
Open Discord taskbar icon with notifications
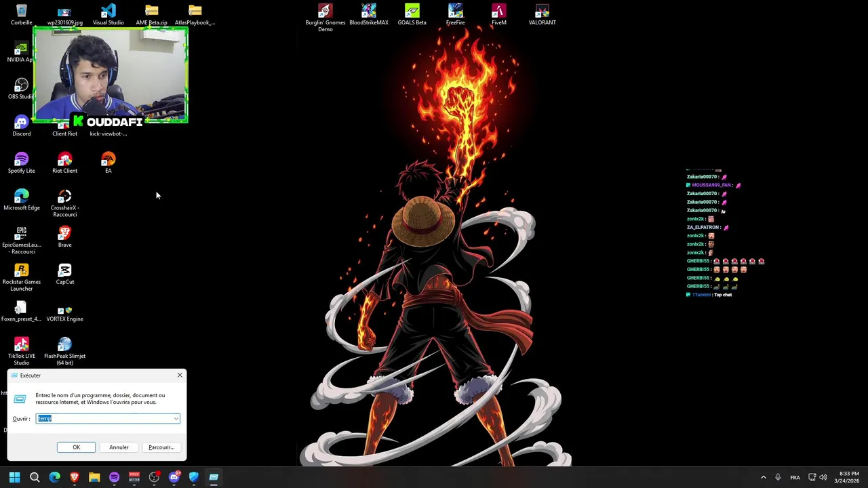(174, 477)
